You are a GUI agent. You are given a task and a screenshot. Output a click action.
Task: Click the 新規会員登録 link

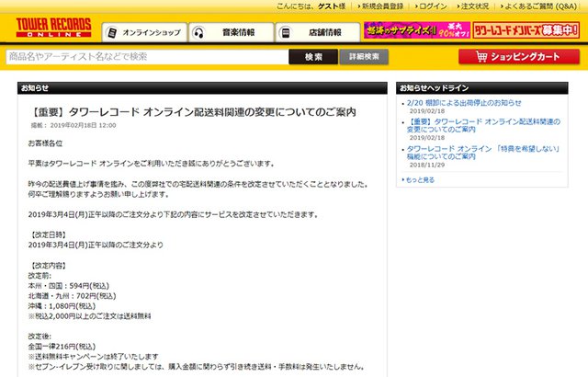point(382,6)
